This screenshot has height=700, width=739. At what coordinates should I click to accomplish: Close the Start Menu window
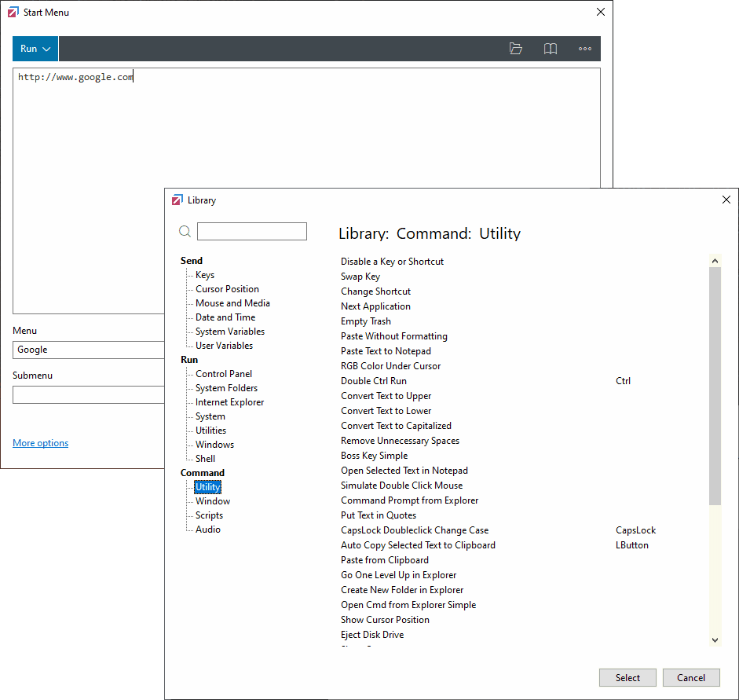click(x=601, y=13)
